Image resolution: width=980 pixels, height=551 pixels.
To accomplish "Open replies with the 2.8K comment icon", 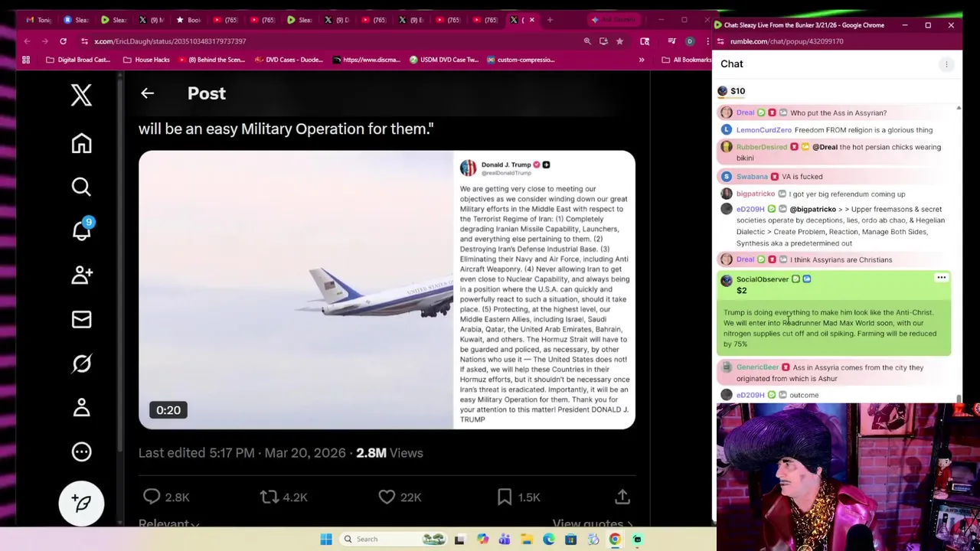I will coord(152,497).
